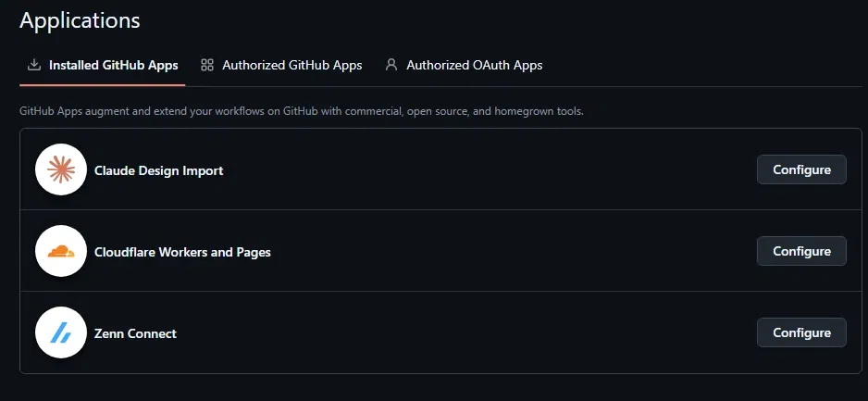Click the Zenn Connect app logo
868x401 pixels.
61,332
